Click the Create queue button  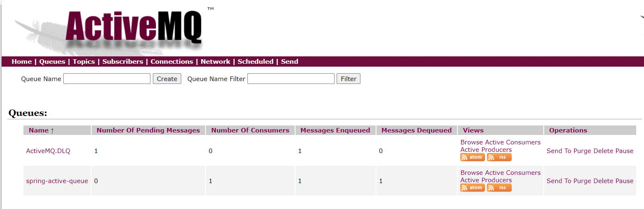pos(167,79)
